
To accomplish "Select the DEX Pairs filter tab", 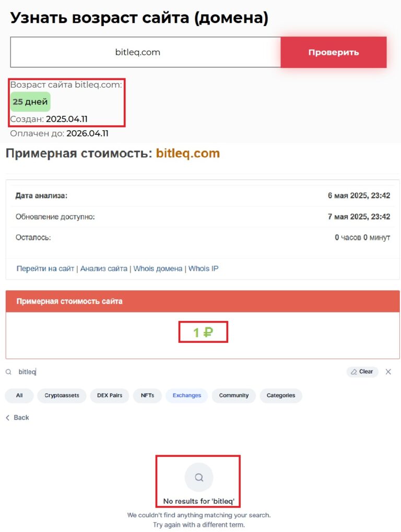I will click(x=110, y=396).
